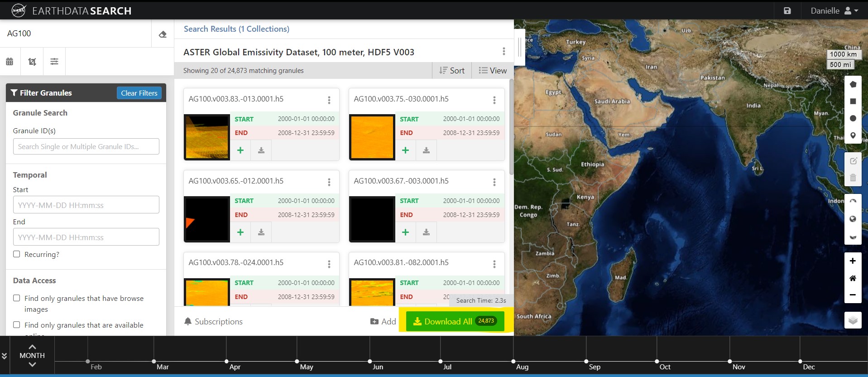This screenshot has height=377, width=868.
Task: Open the Danielle user account menu
Action: pos(834,10)
